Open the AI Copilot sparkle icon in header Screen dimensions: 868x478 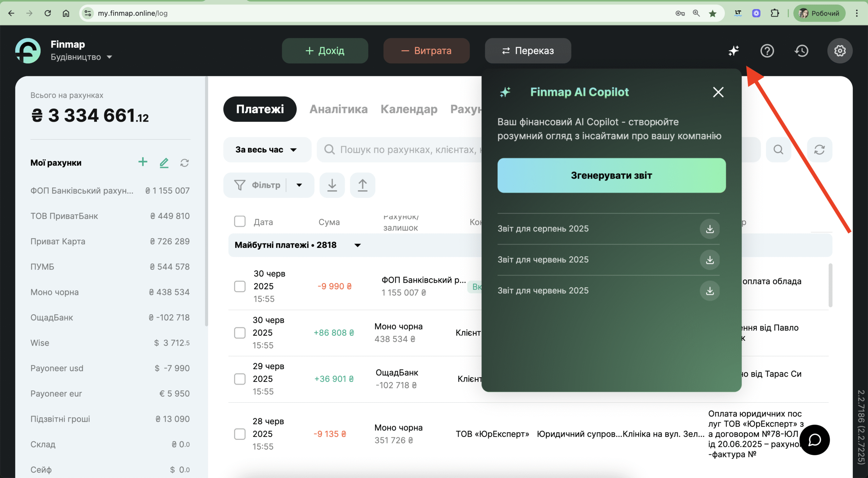[733, 51]
